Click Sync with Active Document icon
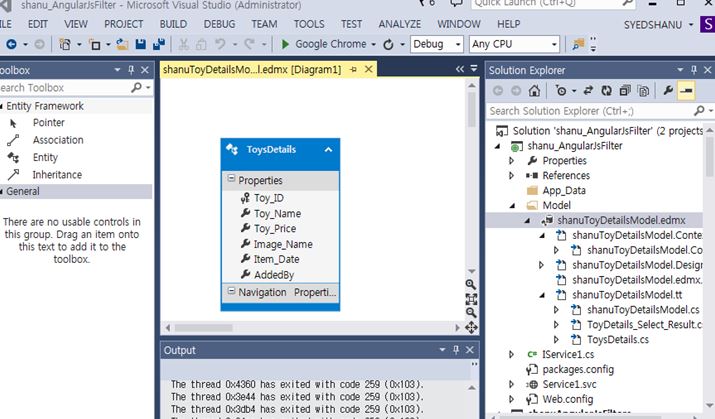This screenshot has width=715, height=419. [x=588, y=91]
